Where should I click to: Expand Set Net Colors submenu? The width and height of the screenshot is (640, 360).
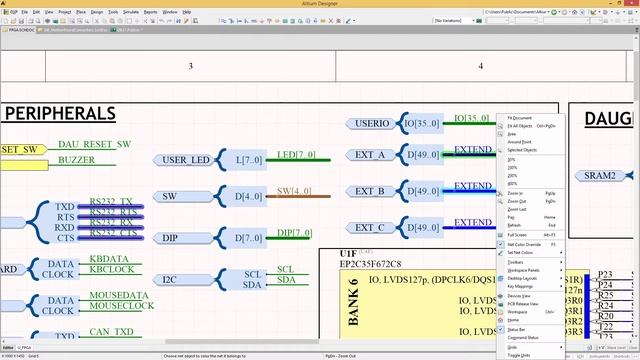[x=531, y=253]
